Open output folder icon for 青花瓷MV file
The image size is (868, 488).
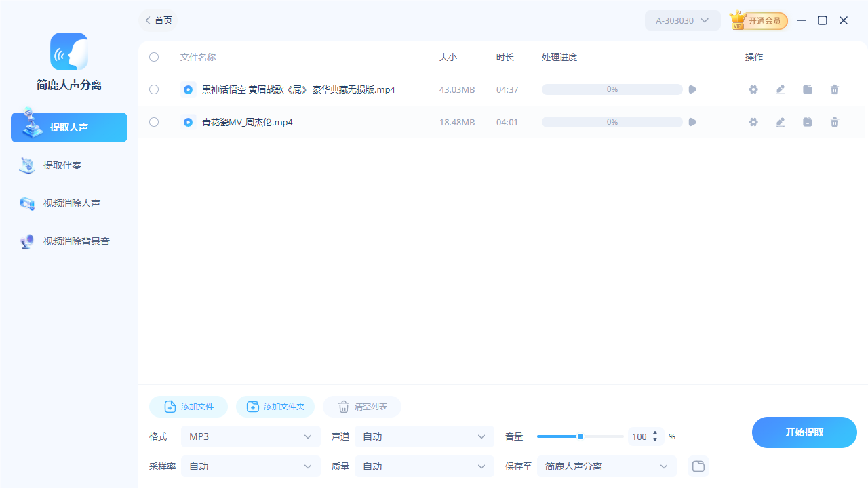click(807, 122)
